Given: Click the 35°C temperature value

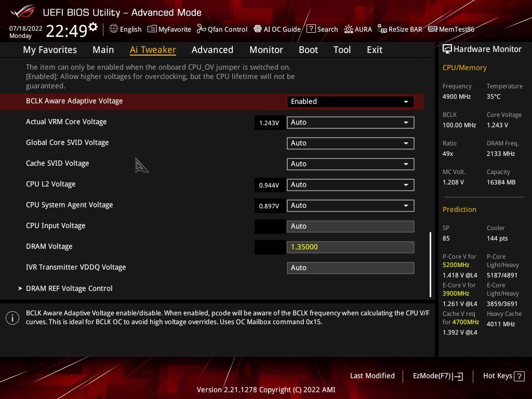Looking at the screenshot, I should click(x=494, y=97).
